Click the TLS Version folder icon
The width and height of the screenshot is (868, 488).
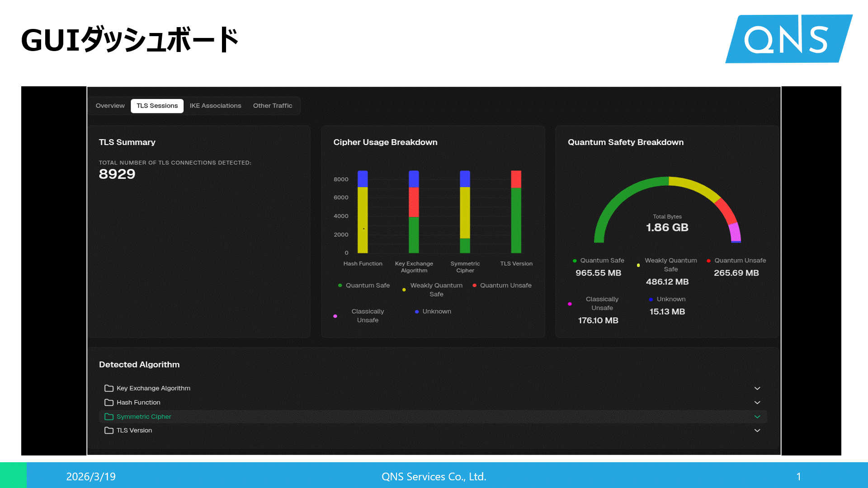coord(108,430)
